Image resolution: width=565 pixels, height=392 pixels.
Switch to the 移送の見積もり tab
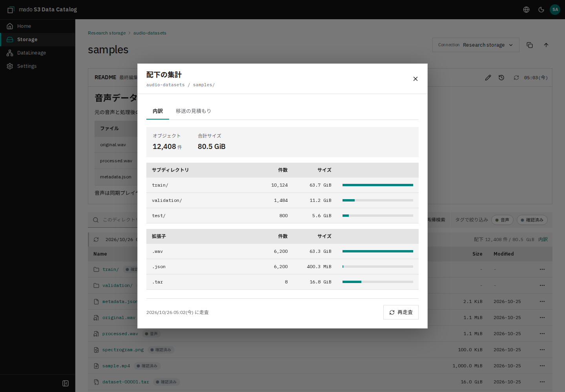193,111
